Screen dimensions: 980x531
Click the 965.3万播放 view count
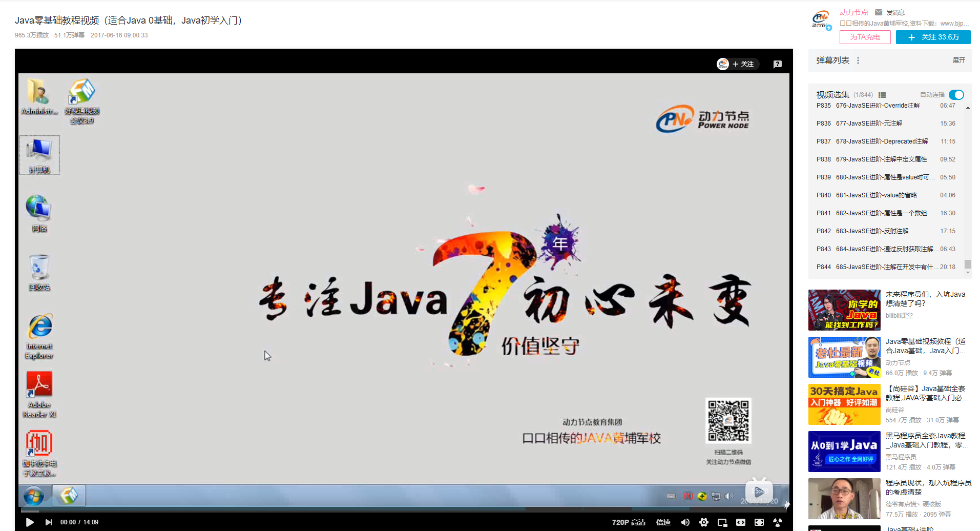(x=31, y=35)
